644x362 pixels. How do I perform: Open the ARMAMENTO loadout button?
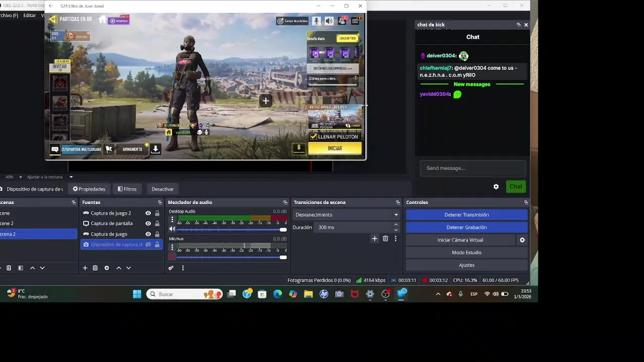coord(132,149)
